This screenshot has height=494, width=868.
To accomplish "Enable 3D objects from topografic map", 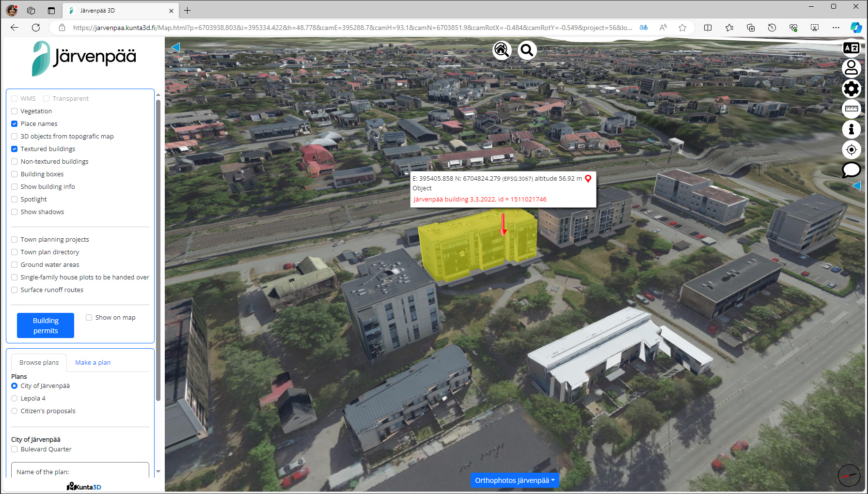I will pyautogui.click(x=15, y=136).
